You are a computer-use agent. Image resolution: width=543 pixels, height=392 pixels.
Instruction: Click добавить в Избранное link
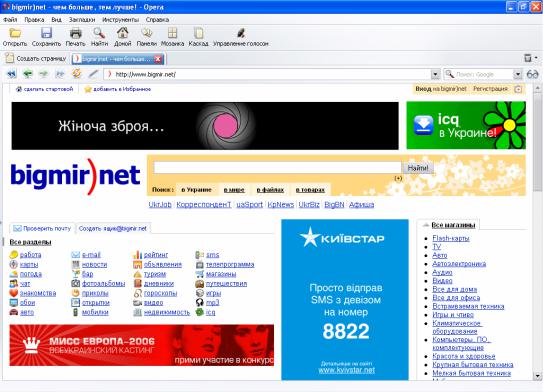pos(122,89)
